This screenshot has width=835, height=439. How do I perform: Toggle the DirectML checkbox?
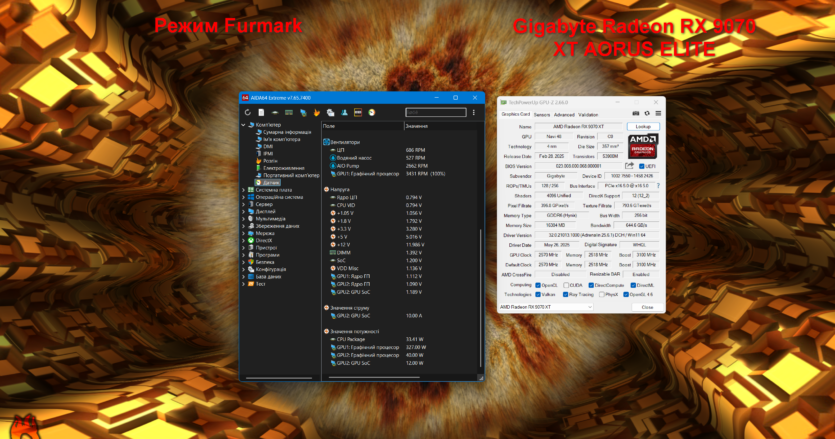pyautogui.click(x=633, y=286)
